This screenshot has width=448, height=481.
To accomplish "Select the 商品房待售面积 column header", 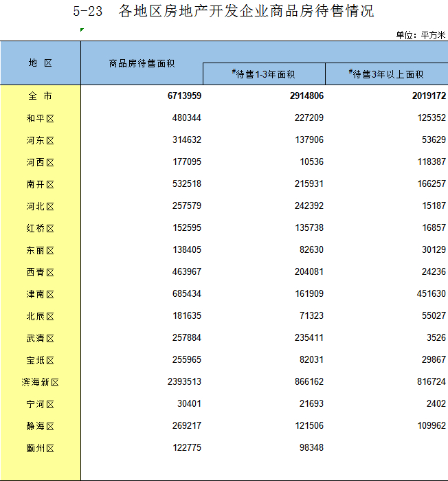I will click(142, 63).
